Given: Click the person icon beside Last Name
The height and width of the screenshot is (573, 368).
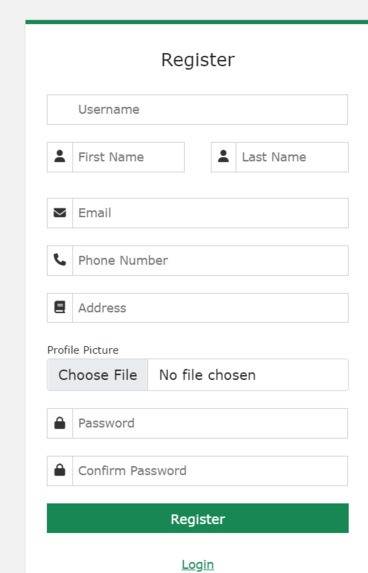Looking at the screenshot, I should (x=224, y=156).
